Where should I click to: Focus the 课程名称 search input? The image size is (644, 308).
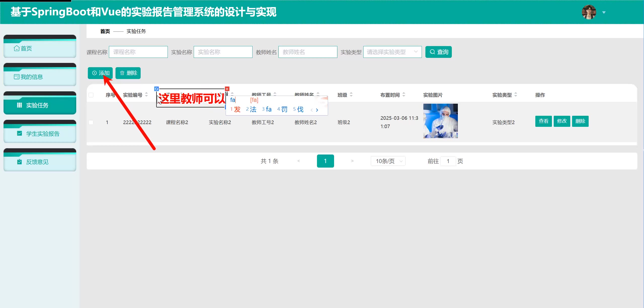(138, 52)
